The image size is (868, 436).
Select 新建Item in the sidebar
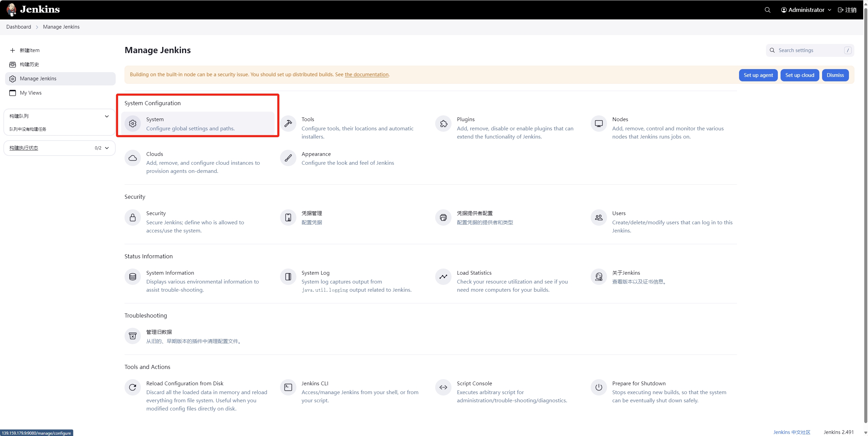[29, 50]
